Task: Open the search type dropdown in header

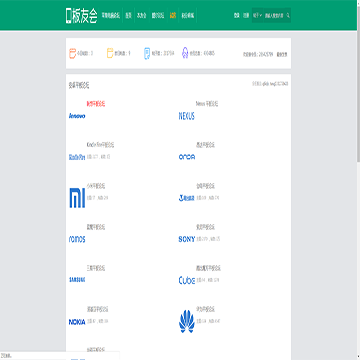Action: (x=257, y=15)
